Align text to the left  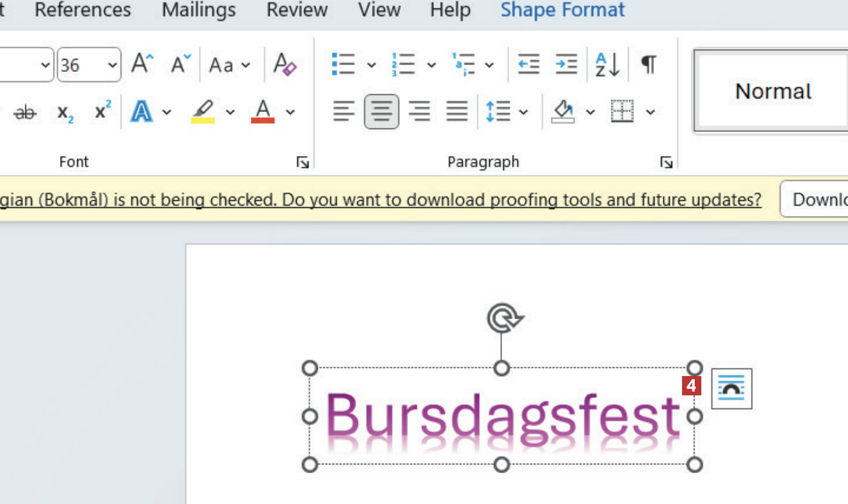(344, 111)
